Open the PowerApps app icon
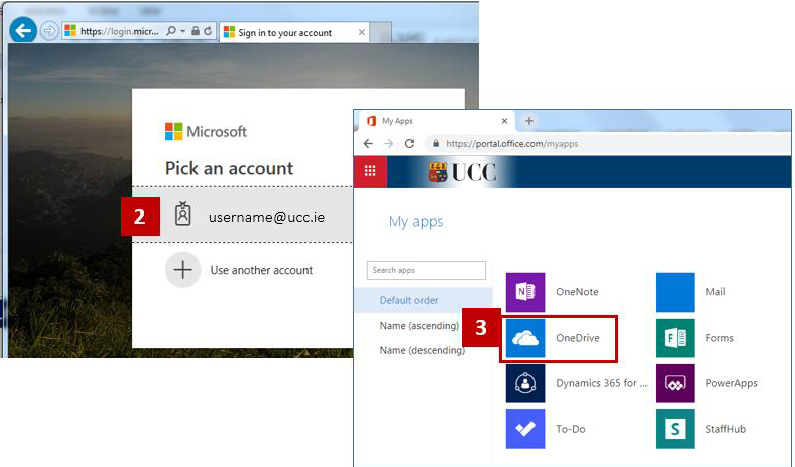 pyautogui.click(x=675, y=383)
